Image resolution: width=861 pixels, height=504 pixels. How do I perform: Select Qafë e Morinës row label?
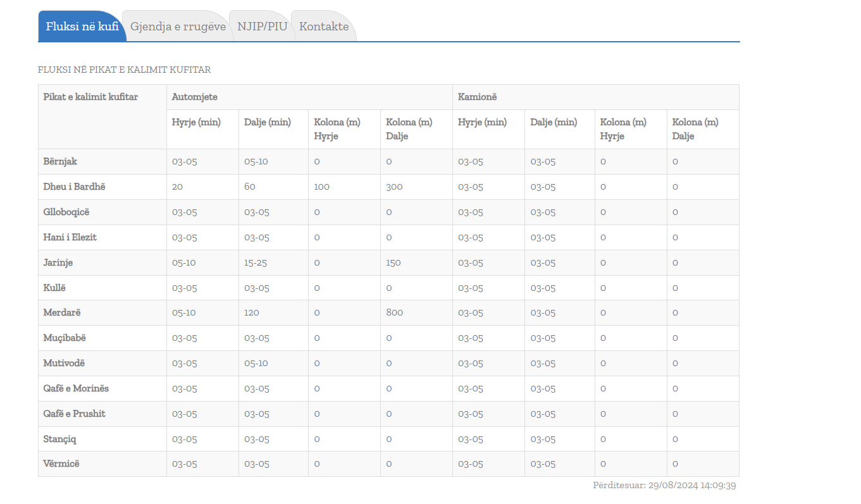pyautogui.click(x=76, y=388)
